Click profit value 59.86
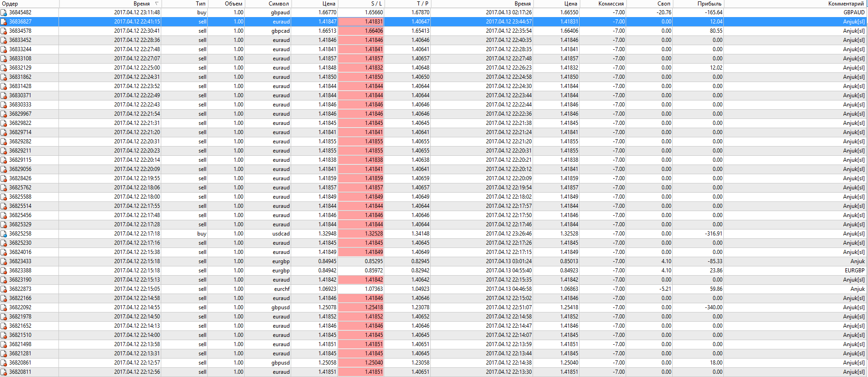 click(x=716, y=289)
